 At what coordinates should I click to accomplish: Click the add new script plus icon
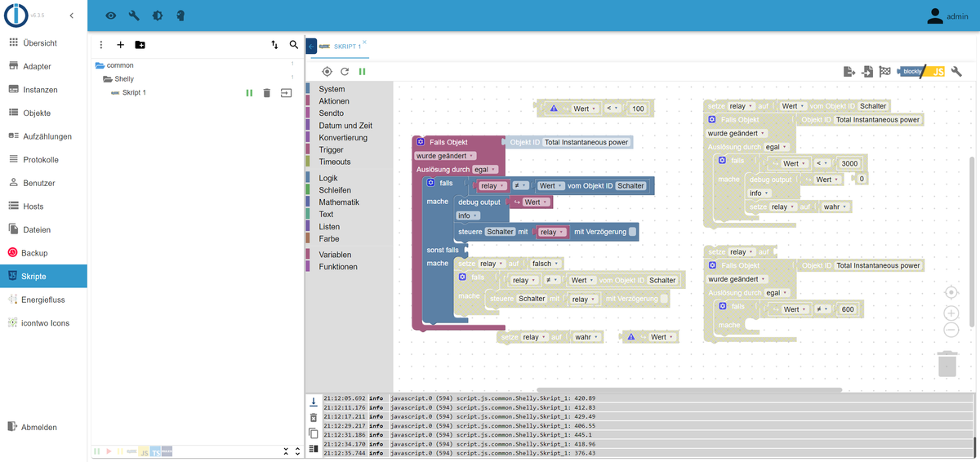121,45
